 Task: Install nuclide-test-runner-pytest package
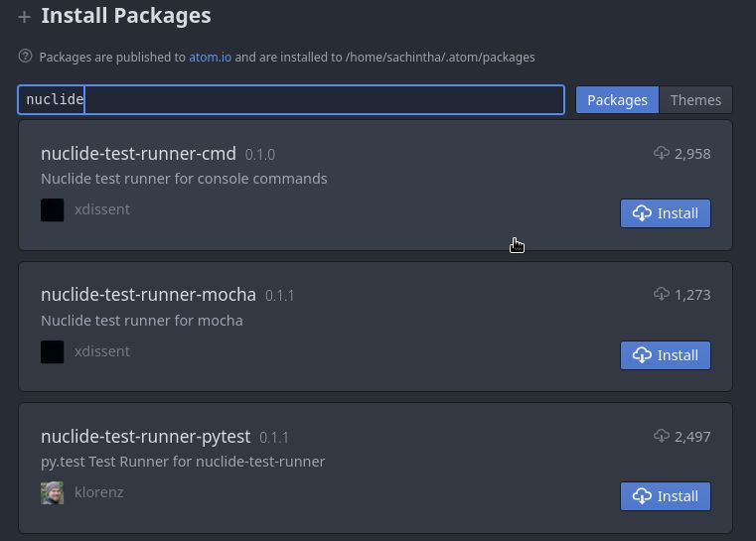(x=665, y=496)
